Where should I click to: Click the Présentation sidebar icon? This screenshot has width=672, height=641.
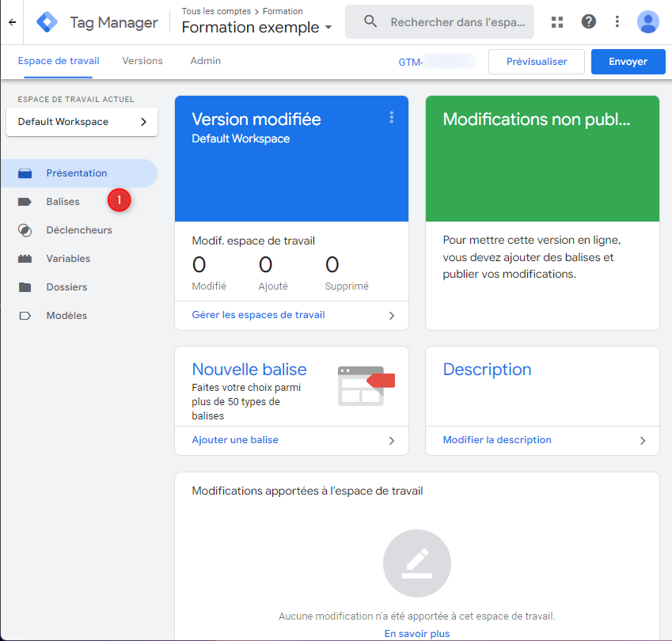[x=25, y=173]
